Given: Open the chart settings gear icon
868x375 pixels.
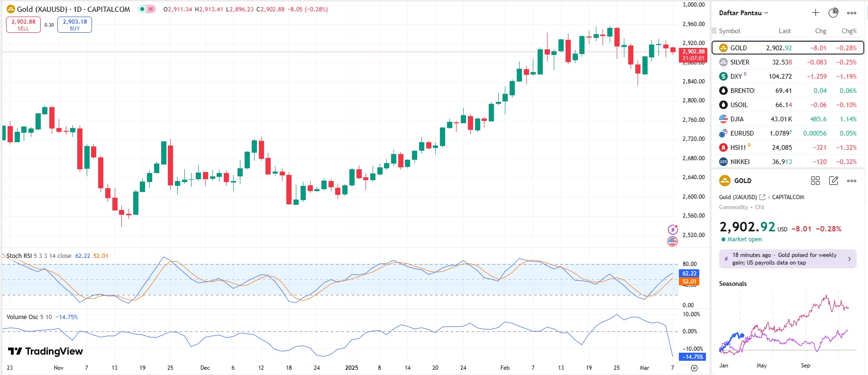Looking at the screenshot, I should (694, 368).
